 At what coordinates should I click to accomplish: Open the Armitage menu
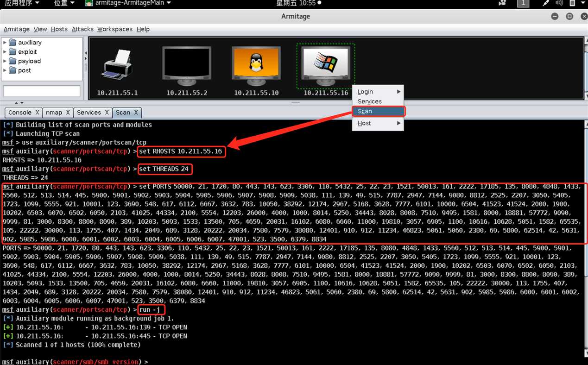17,29
